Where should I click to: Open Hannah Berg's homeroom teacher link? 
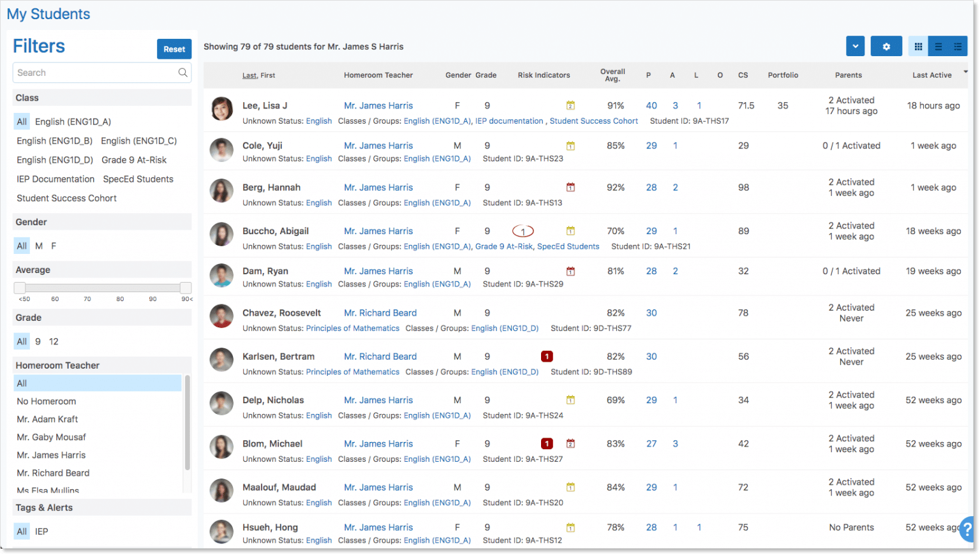pyautogui.click(x=378, y=188)
